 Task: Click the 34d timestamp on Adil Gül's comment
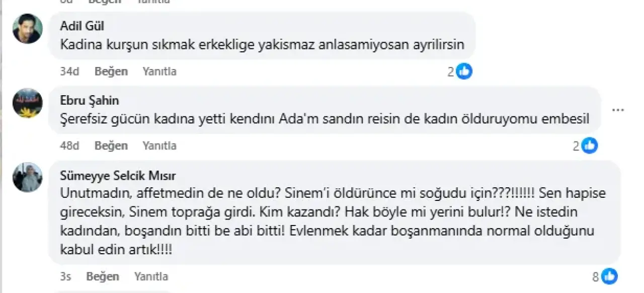tap(70, 71)
